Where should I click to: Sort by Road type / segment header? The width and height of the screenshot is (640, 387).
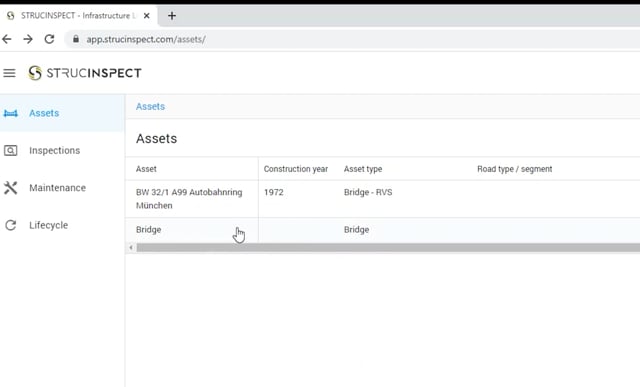(514, 169)
